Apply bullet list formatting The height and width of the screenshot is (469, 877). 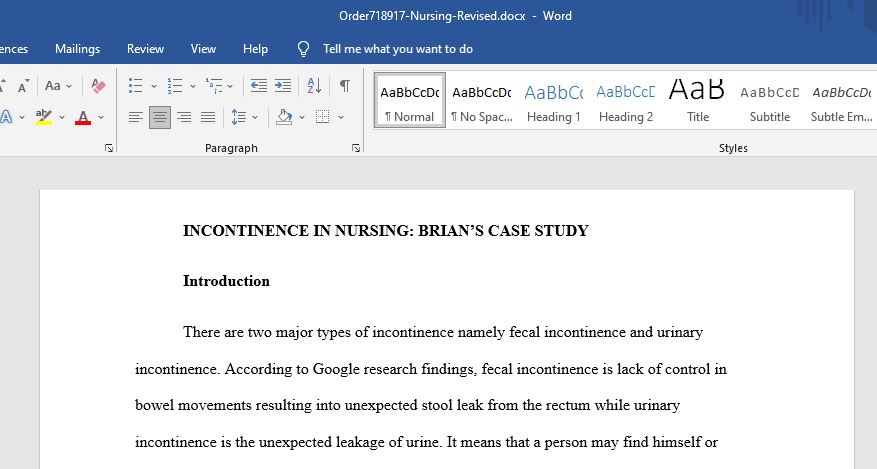[135, 86]
